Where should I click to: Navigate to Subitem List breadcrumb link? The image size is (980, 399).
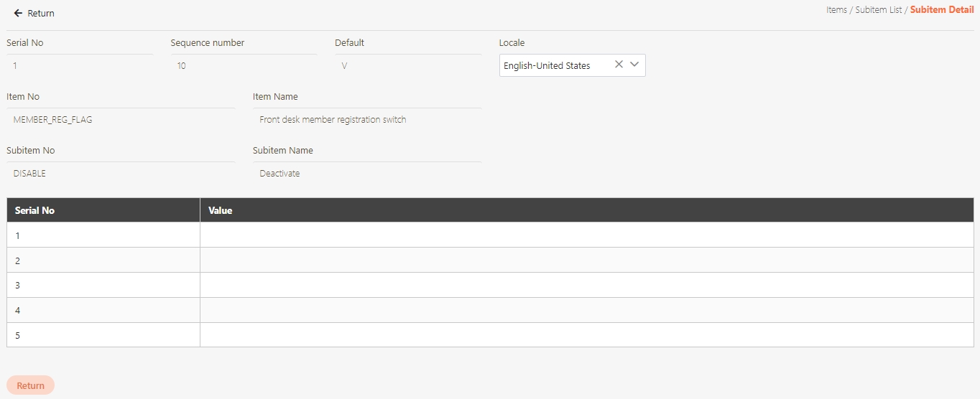click(878, 10)
